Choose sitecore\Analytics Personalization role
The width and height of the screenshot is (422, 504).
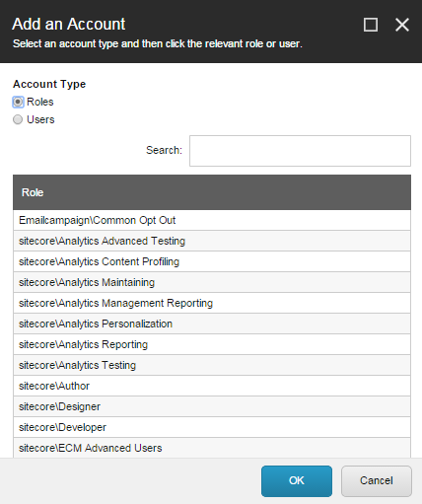(x=212, y=324)
